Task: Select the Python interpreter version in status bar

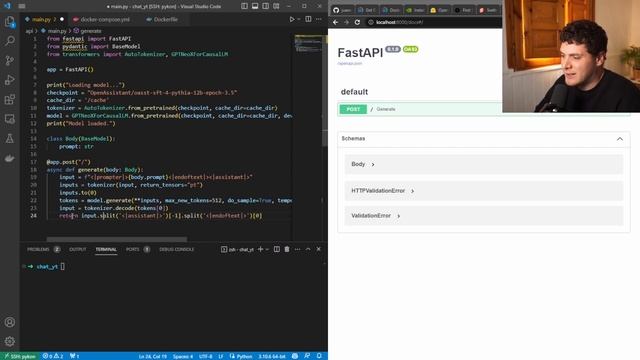Action: click(271, 356)
